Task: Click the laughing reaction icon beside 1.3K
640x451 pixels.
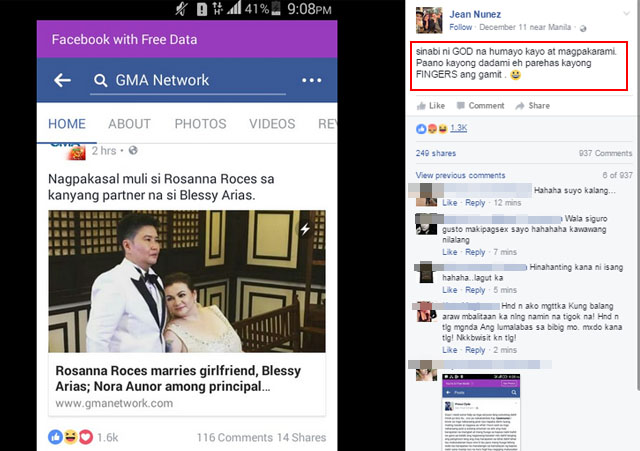Action: 442,129
